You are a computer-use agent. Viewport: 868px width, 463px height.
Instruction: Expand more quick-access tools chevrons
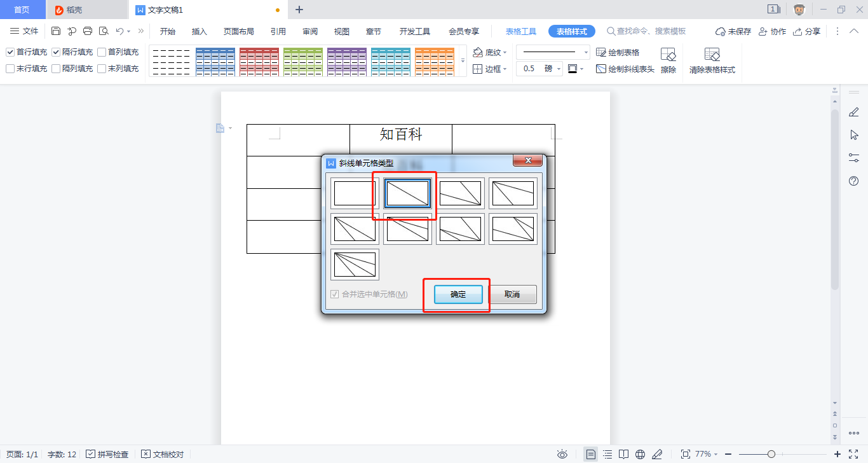pos(140,31)
